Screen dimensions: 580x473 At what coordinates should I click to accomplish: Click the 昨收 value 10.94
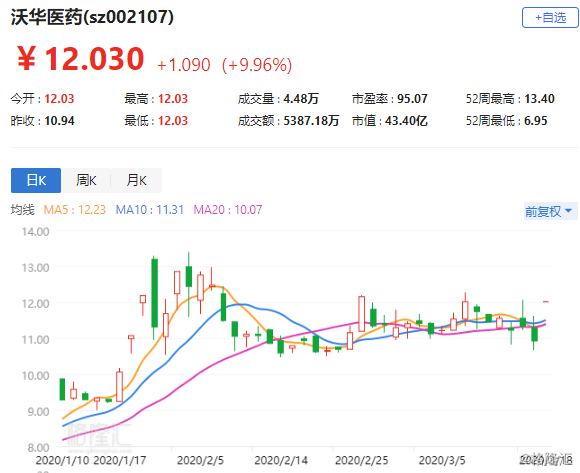click(59, 121)
